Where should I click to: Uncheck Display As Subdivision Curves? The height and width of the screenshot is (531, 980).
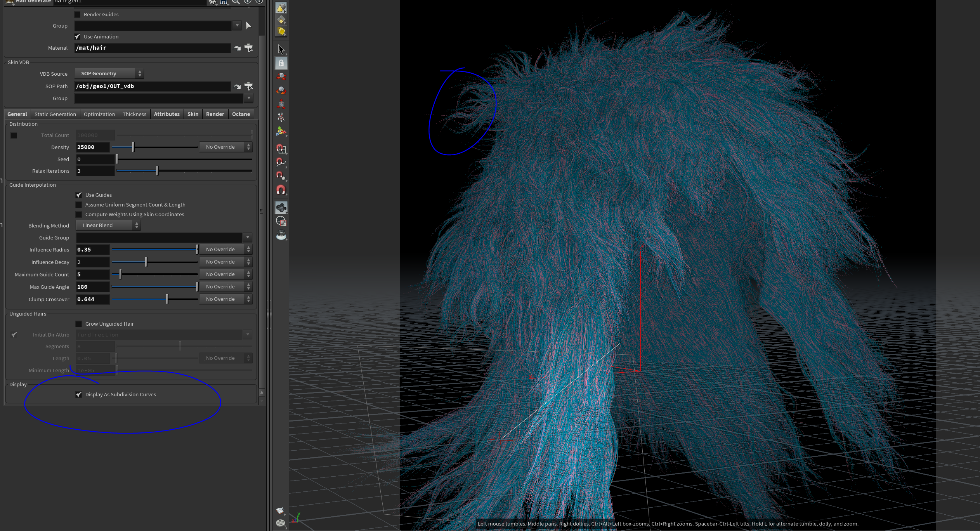[x=79, y=394]
